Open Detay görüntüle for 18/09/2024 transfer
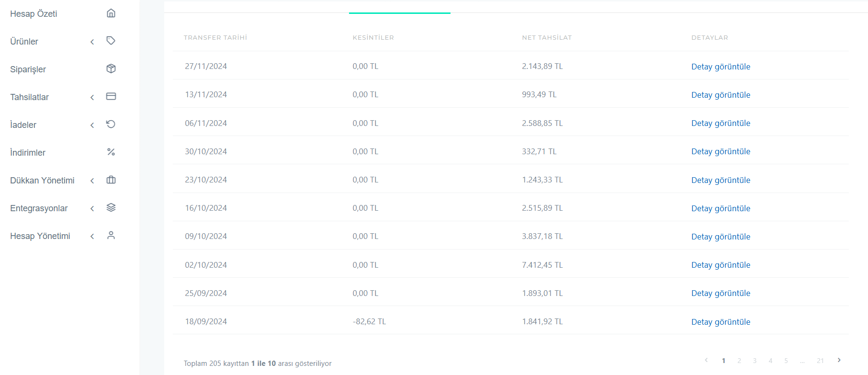868x375 pixels. pos(721,322)
